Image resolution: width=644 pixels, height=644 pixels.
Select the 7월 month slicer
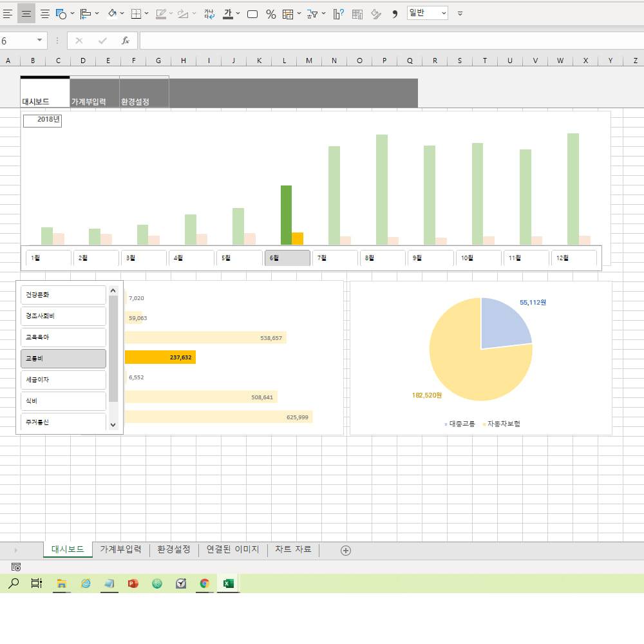[335, 258]
